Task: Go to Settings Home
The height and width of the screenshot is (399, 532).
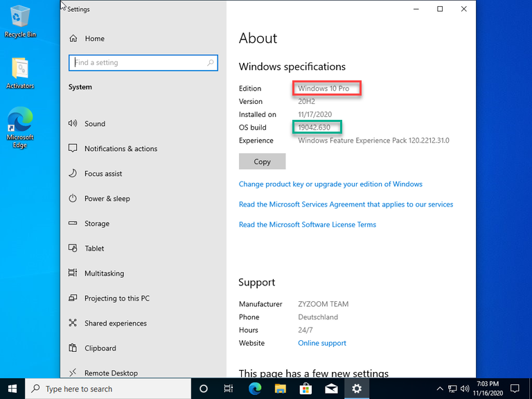Action: pos(87,38)
